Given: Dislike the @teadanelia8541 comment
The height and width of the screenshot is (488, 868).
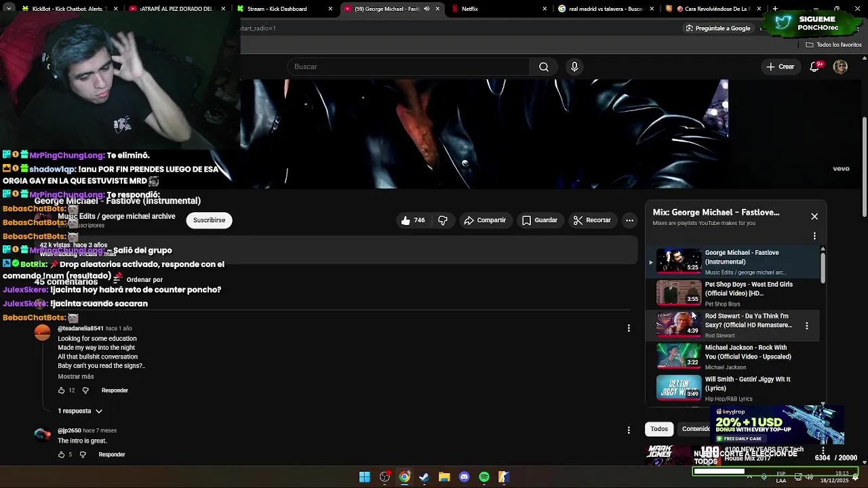Looking at the screenshot, I should click(85, 390).
